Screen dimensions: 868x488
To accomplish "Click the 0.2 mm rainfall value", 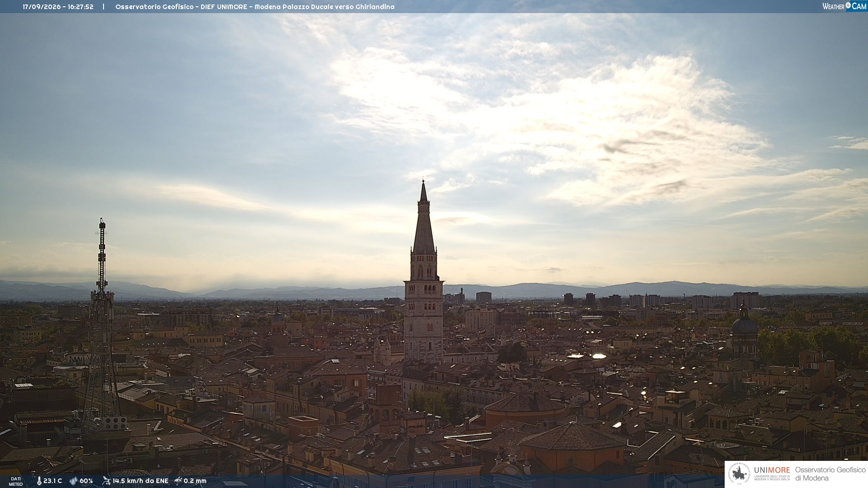I will tap(195, 481).
